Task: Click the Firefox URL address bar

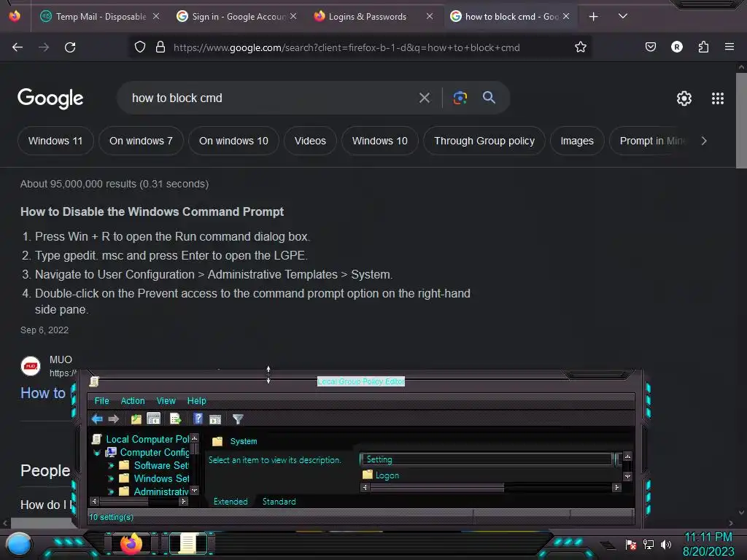Action: [x=362, y=47]
